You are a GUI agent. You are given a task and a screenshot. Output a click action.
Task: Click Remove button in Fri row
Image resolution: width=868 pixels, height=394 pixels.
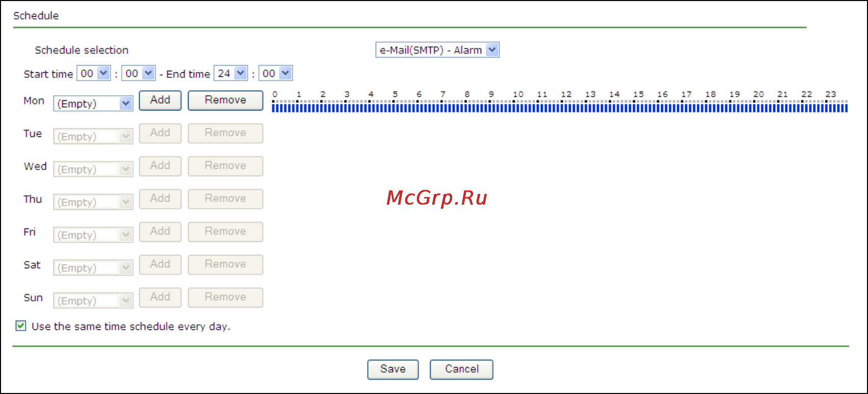(x=225, y=232)
